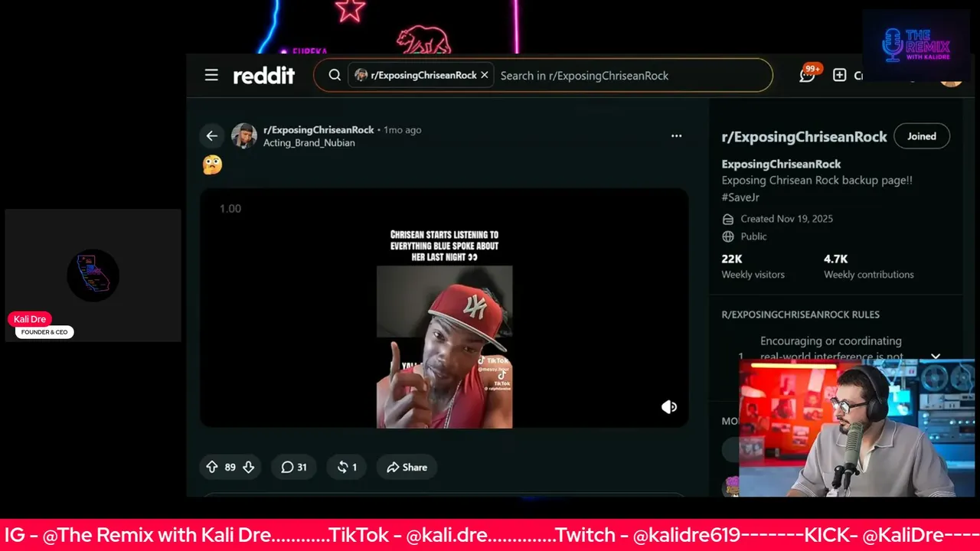This screenshot has height=551, width=980.
Task: Click the search magnifier icon
Action: pyautogui.click(x=335, y=75)
